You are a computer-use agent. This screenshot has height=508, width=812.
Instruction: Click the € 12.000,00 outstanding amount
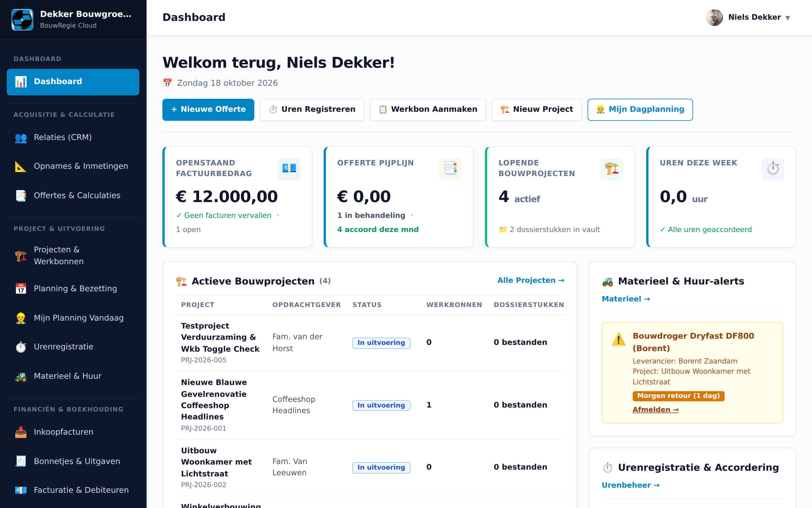[x=227, y=196]
